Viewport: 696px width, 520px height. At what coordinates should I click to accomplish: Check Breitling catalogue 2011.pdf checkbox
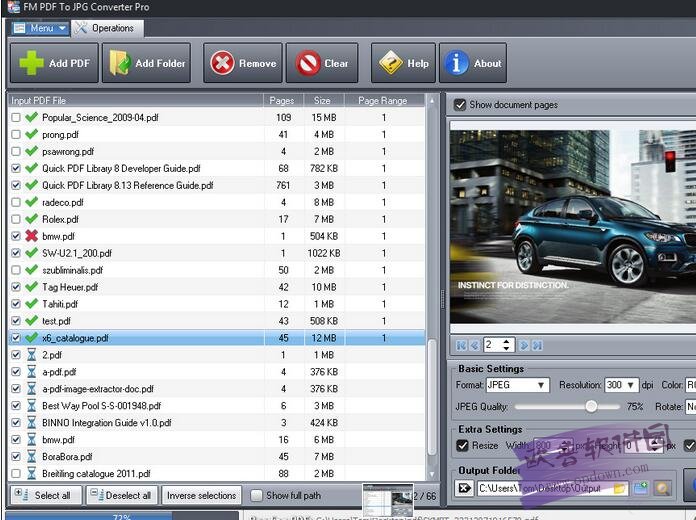(x=16, y=473)
